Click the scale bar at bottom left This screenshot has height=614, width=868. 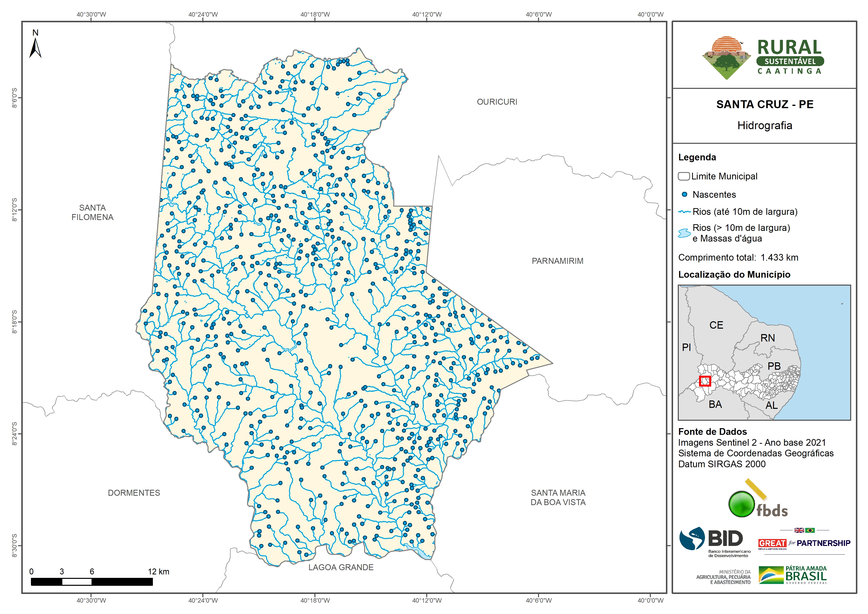point(92,582)
